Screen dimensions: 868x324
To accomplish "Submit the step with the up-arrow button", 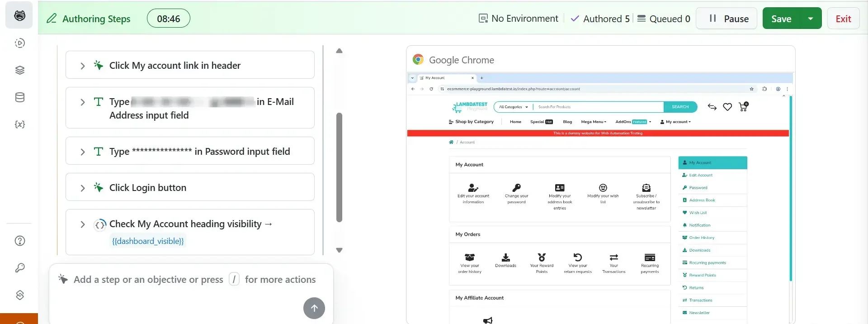I will (x=314, y=308).
